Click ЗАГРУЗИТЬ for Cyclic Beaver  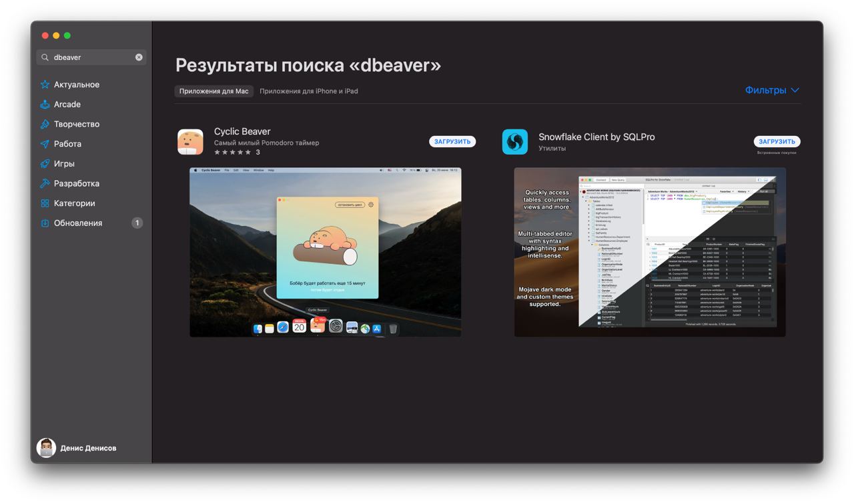click(x=452, y=141)
